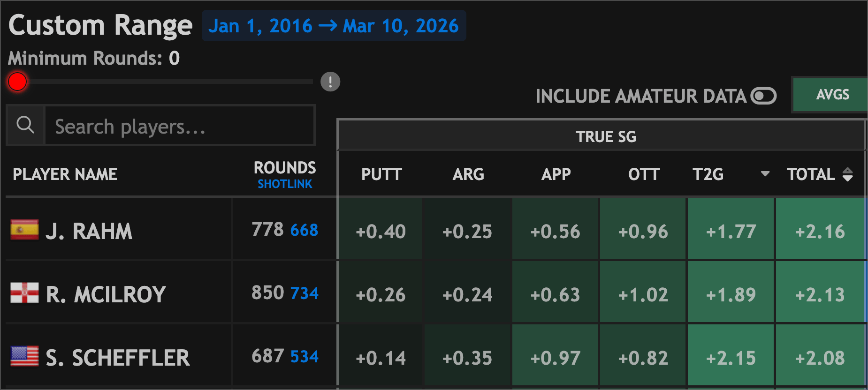Click the exclamation info icon
Viewport: 868px width, 390px height.
[x=330, y=82]
